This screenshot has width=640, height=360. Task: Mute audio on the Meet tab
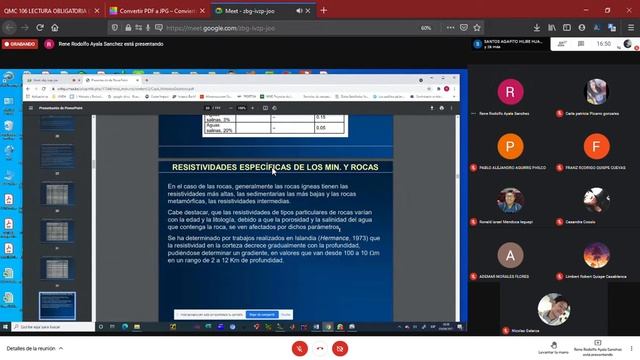299,11
